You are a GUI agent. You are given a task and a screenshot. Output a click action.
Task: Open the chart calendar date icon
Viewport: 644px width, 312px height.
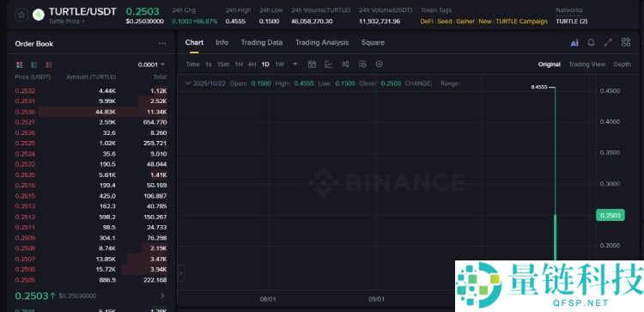coord(312,64)
